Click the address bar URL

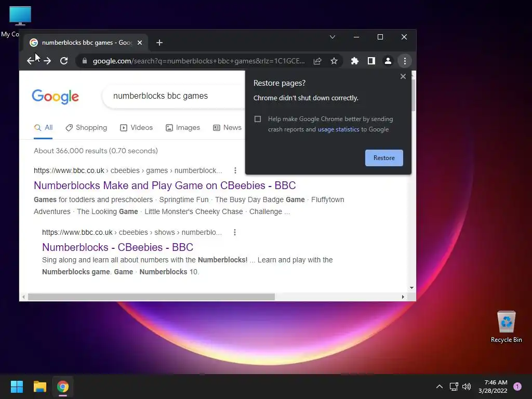[199, 61]
